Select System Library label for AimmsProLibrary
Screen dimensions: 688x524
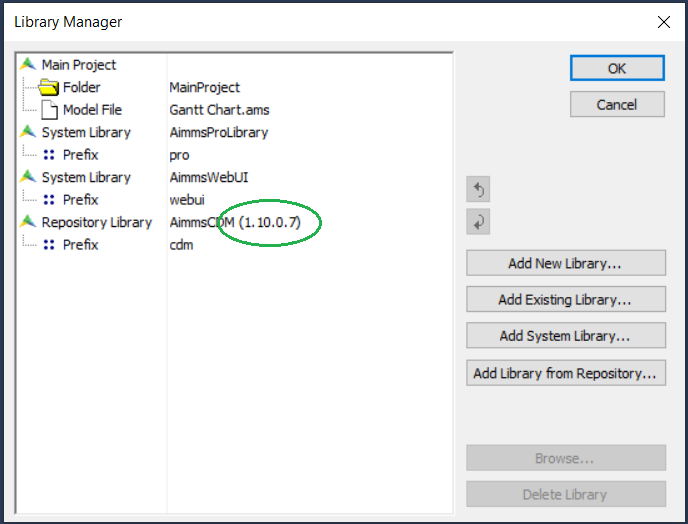86,132
